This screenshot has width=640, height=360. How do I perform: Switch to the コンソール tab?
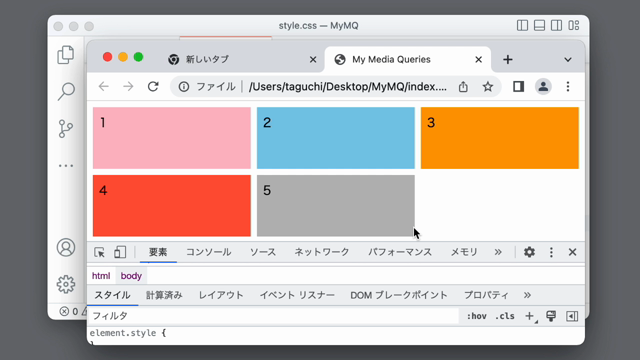(209, 252)
